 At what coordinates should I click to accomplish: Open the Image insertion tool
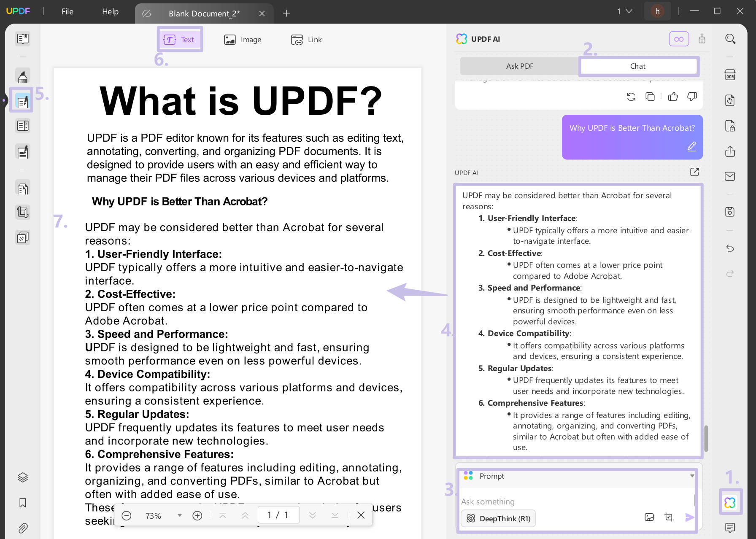coord(243,39)
